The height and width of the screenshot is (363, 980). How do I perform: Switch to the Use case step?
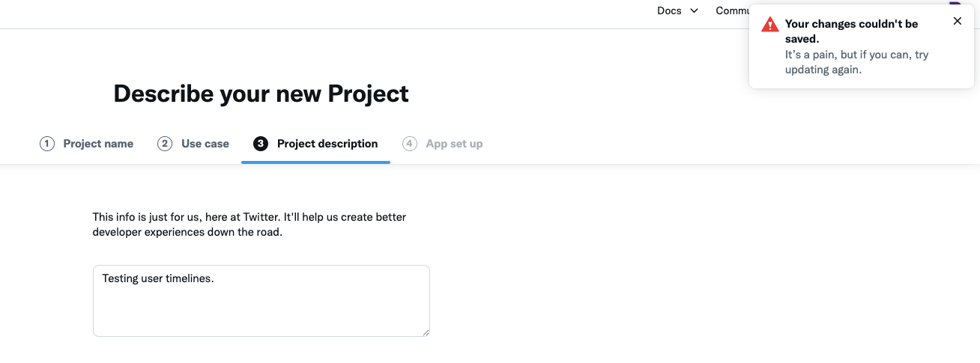coord(205,144)
